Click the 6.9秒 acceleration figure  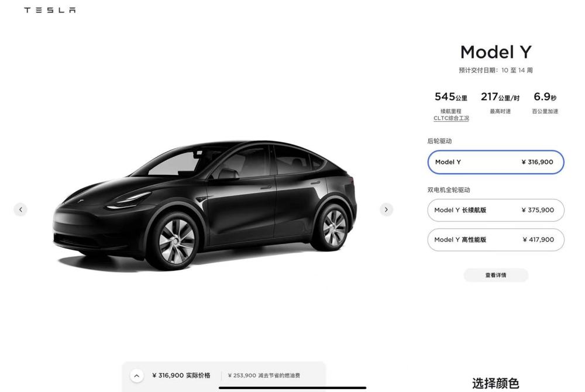(x=545, y=97)
